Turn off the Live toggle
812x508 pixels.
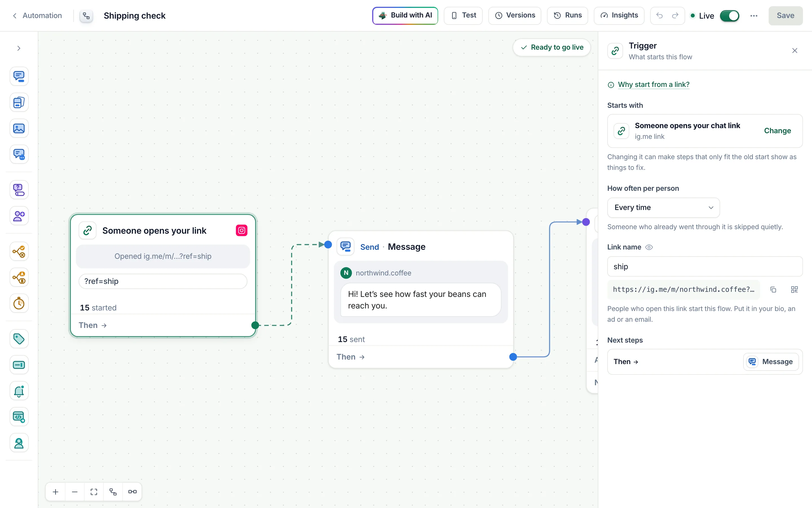(729, 16)
